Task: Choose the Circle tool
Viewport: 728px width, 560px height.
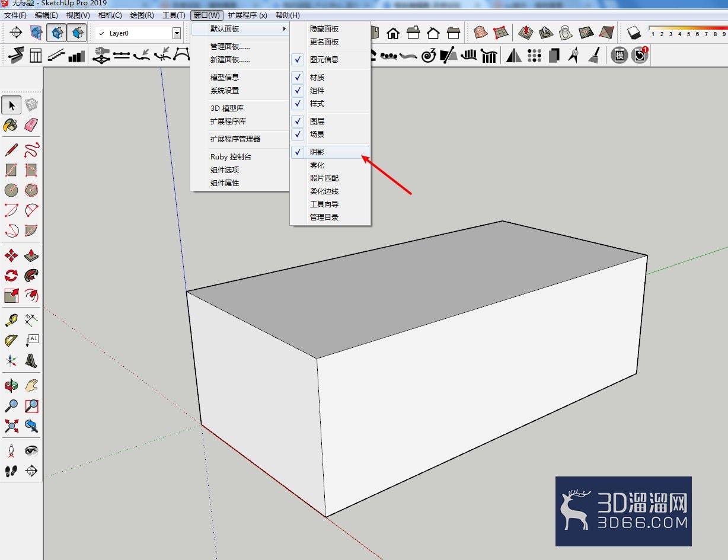Action: [x=11, y=190]
